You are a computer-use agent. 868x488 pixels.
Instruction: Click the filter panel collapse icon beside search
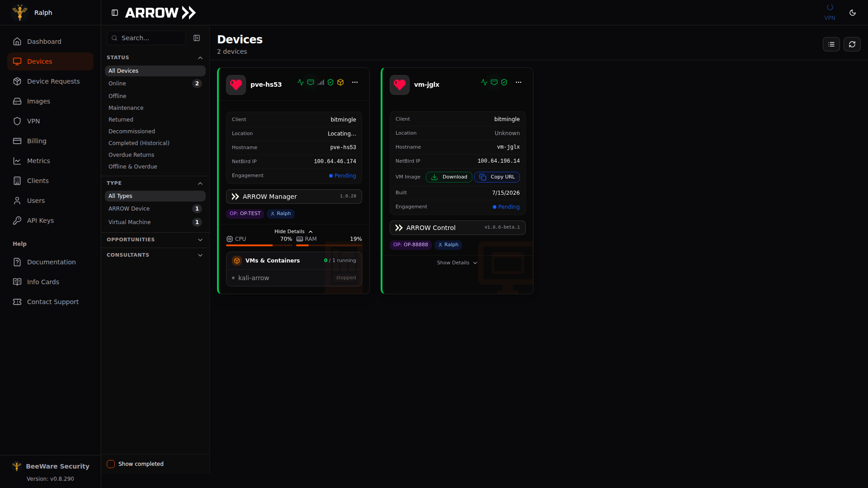coord(197,38)
